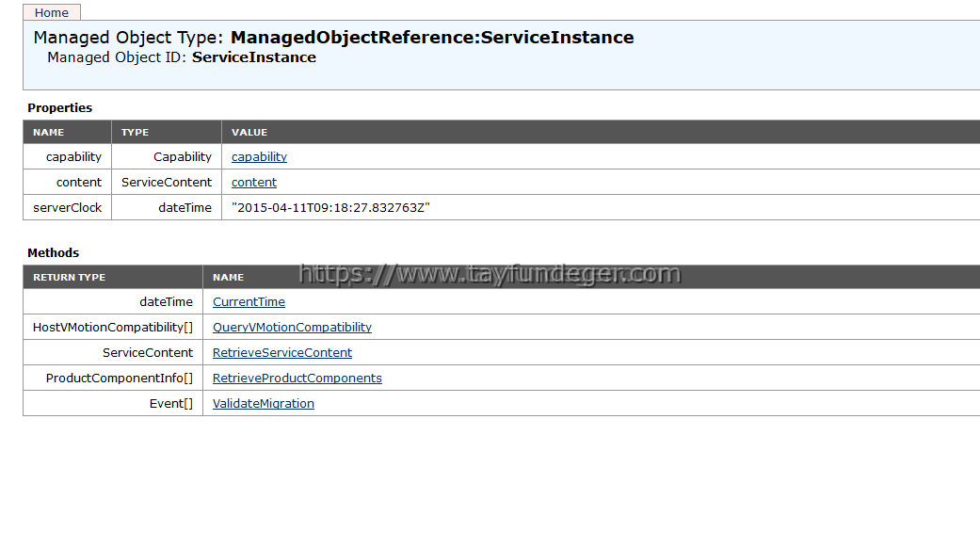Open the RetrieveProductComponents method link

tap(297, 378)
